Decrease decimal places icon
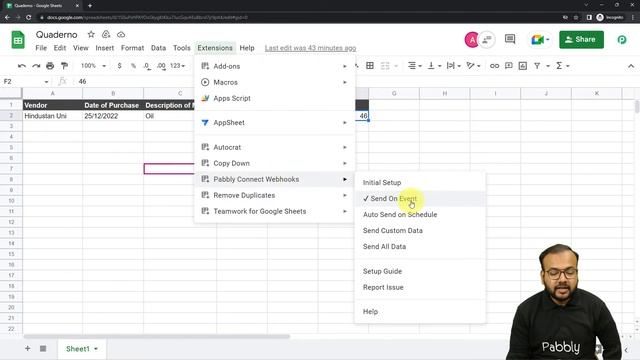Screen dimensions: 640x360 (x=147, y=66)
